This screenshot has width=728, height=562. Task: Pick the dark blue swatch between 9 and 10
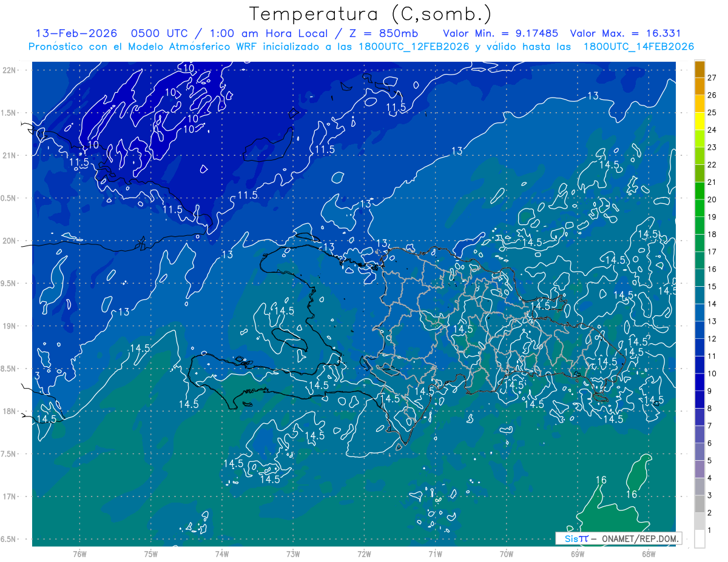click(x=699, y=382)
